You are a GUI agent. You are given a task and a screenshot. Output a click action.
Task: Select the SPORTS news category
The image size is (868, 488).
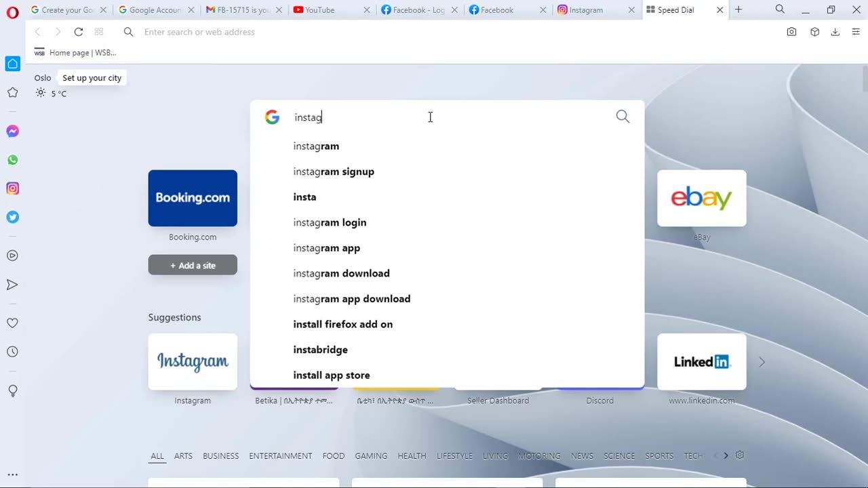[x=659, y=456]
